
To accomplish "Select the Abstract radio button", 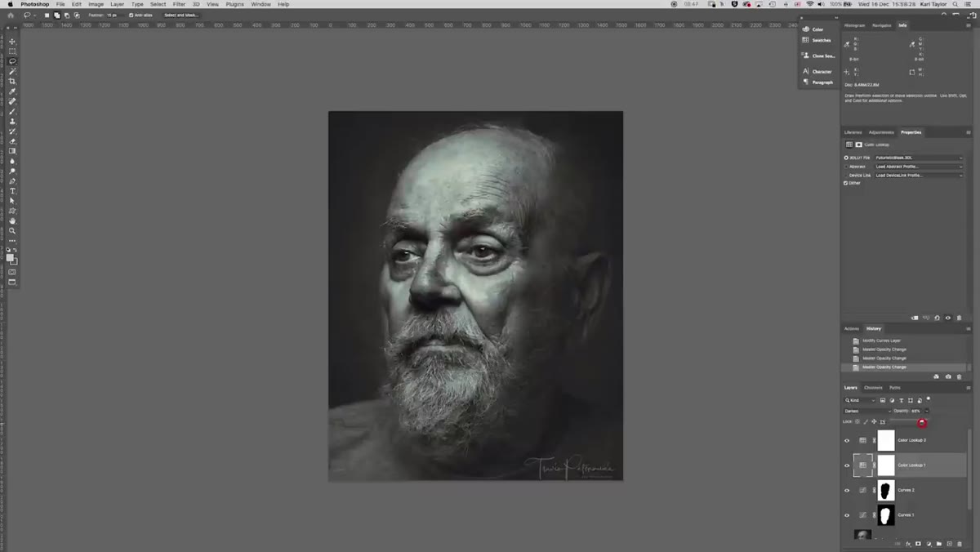I will (x=846, y=167).
